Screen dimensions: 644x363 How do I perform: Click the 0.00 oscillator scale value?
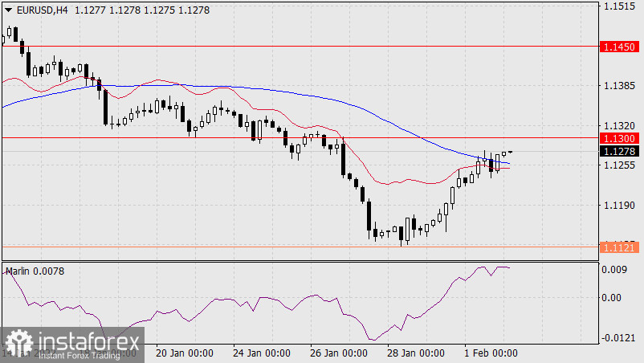[x=613, y=298]
